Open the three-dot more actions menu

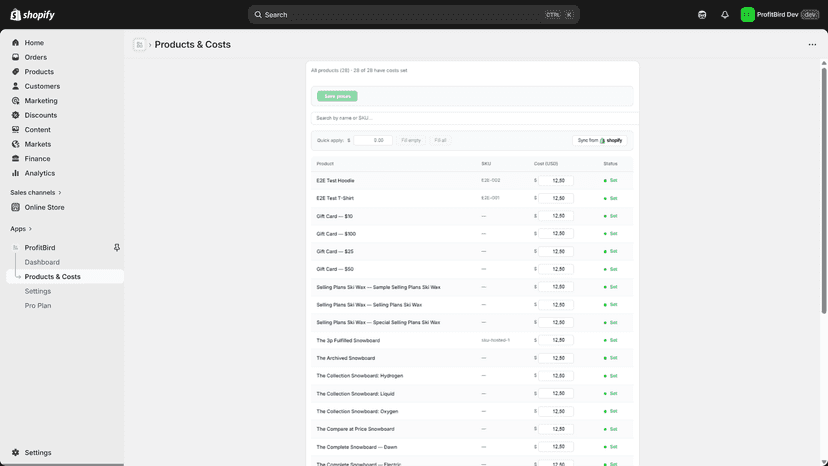click(x=812, y=45)
